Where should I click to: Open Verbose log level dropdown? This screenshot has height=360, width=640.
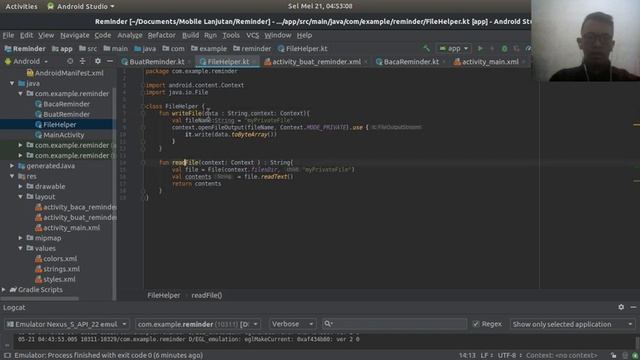pos(292,324)
